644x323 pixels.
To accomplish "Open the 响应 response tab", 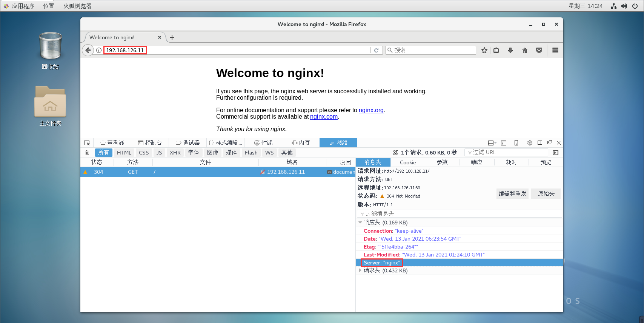I will point(477,162).
